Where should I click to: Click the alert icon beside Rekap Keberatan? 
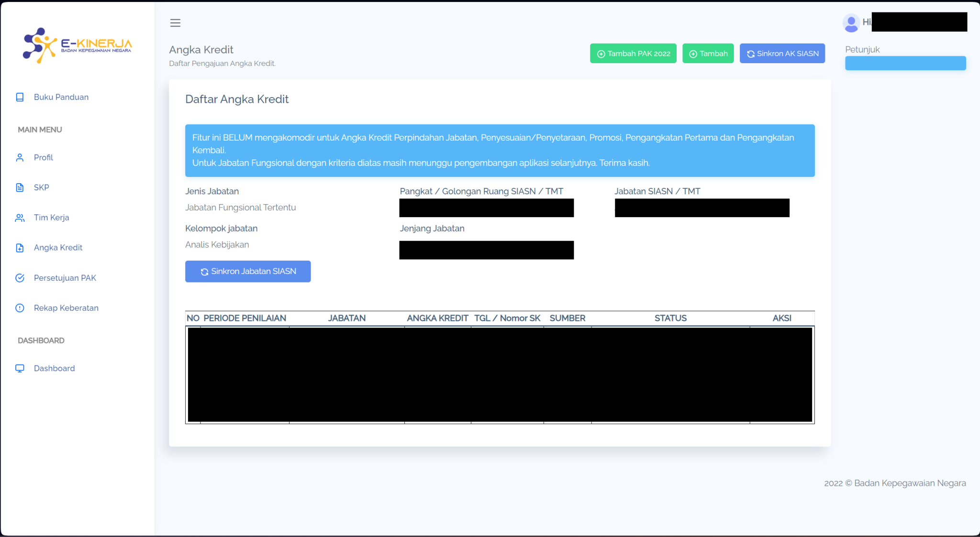[x=20, y=308]
